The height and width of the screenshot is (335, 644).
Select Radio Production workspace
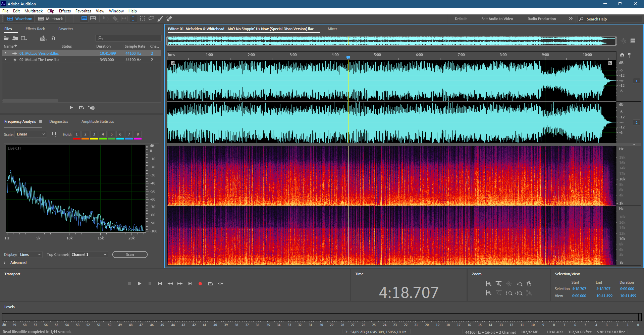pos(542,19)
